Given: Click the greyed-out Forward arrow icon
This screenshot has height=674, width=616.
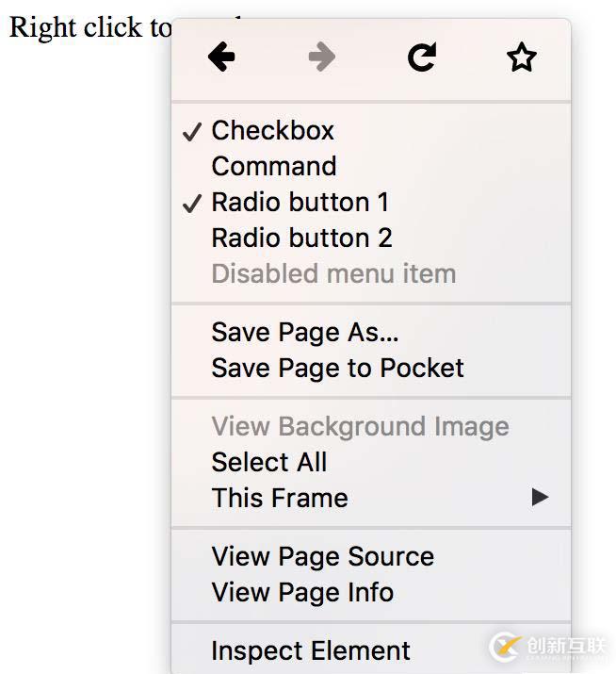Looking at the screenshot, I should click(322, 58).
